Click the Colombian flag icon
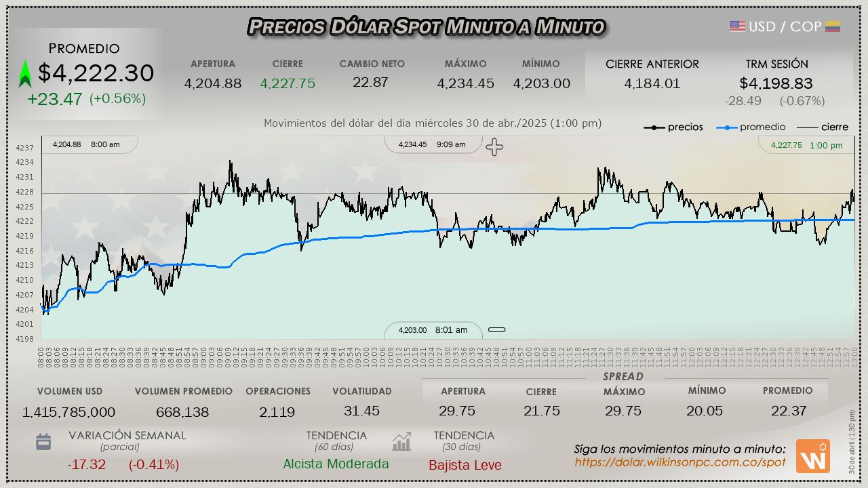The image size is (868, 488). (832, 26)
